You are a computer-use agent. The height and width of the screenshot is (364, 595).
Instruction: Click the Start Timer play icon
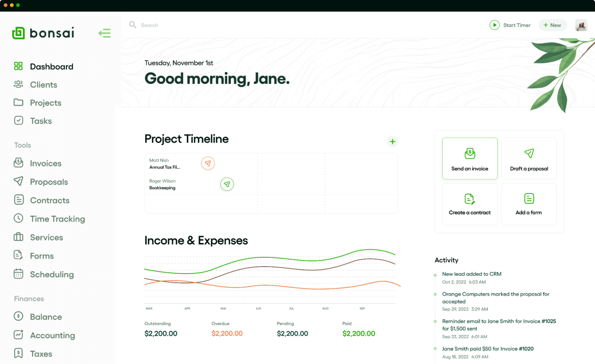pos(494,25)
